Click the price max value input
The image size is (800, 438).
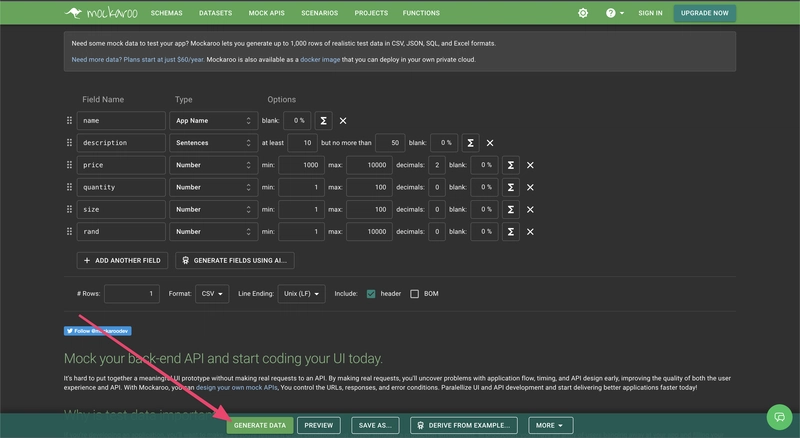click(369, 165)
